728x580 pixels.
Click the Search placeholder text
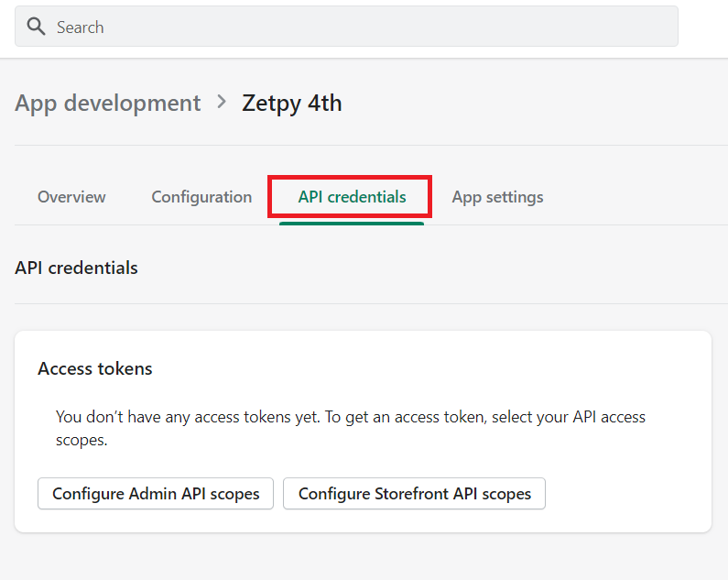(x=80, y=27)
